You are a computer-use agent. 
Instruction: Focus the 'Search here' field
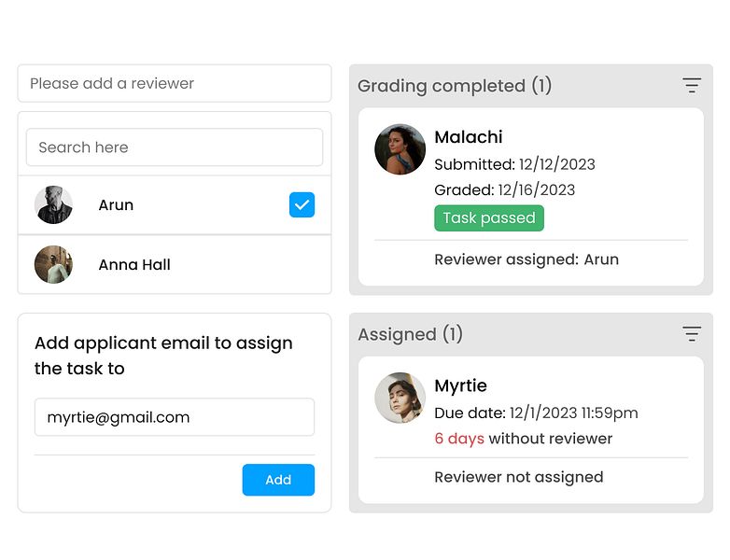(174, 147)
